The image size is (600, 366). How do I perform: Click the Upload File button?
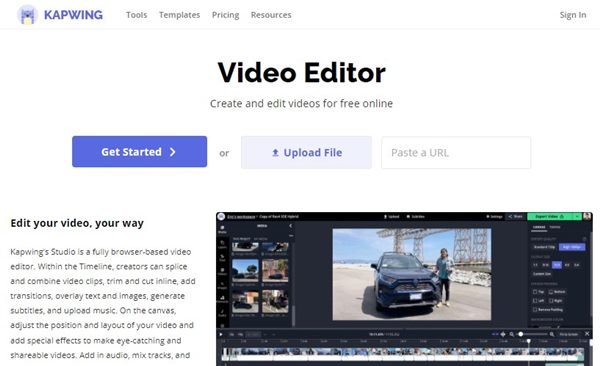(x=306, y=152)
